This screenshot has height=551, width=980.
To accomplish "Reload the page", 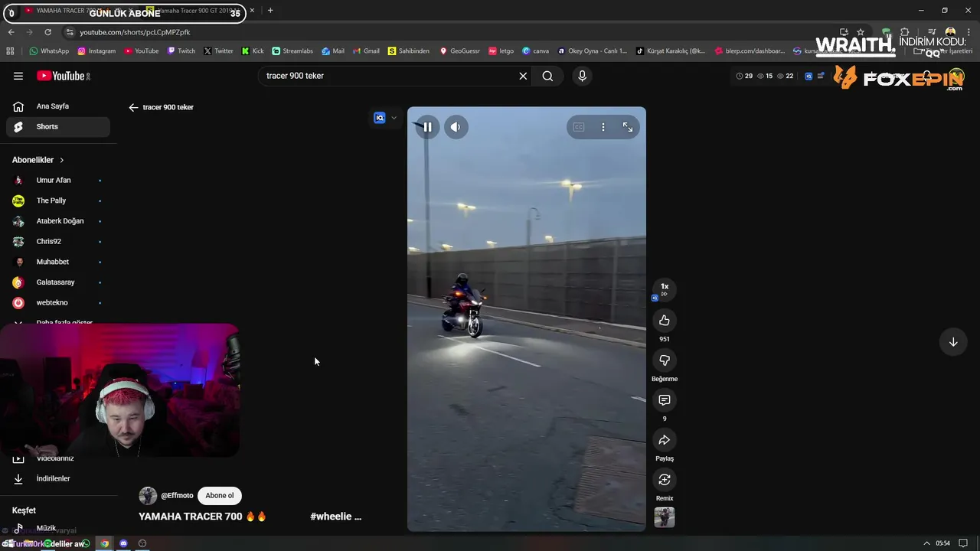I will point(47,32).
